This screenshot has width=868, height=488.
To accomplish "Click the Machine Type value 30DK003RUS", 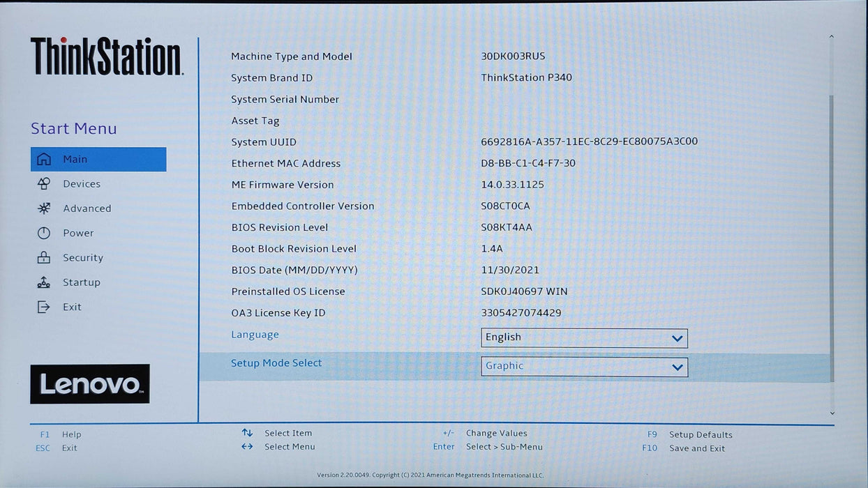I will (513, 56).
